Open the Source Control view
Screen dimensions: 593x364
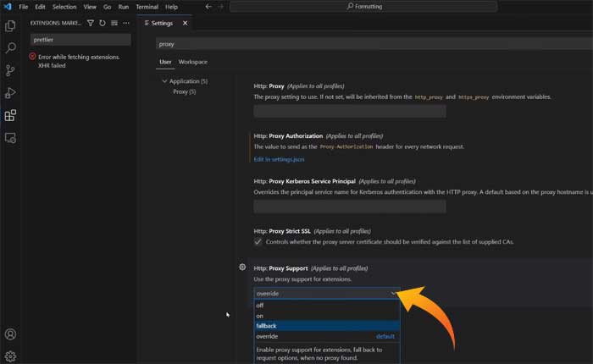[10, 71]
